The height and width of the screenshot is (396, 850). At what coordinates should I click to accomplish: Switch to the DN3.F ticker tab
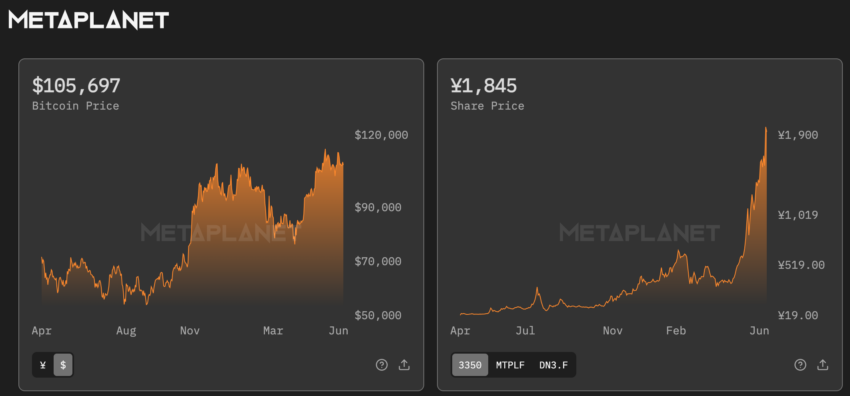coord(553,365)
